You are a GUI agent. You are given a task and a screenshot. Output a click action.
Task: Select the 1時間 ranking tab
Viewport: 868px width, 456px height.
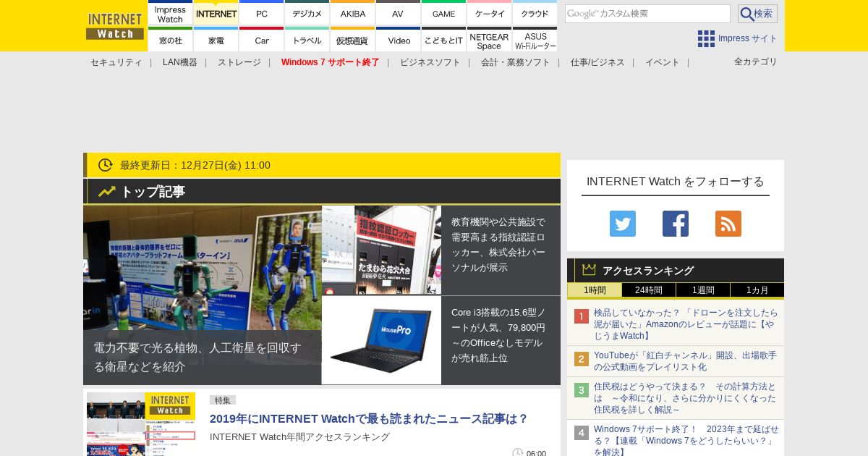tap(595, 290)
